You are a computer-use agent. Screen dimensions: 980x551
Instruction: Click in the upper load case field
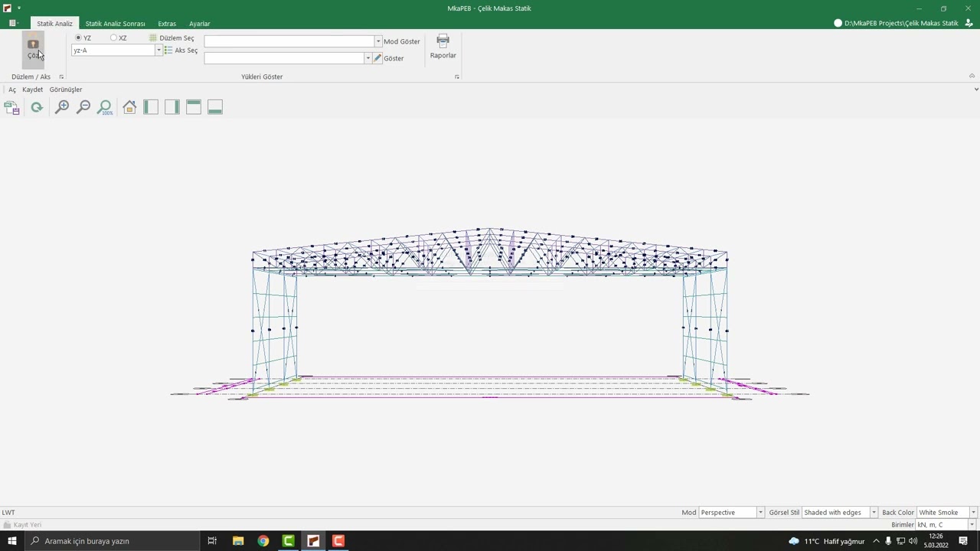pos(289,41)
